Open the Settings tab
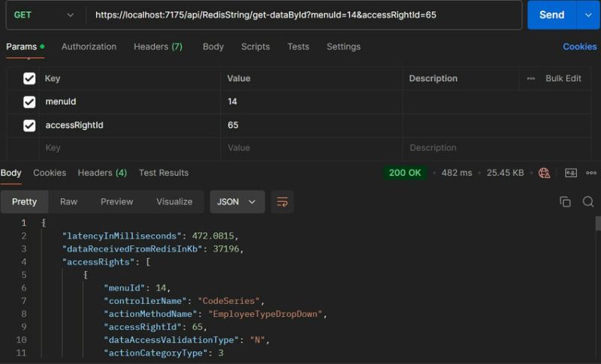Viewport: 601px width, 364px height. tap(343, 47)
